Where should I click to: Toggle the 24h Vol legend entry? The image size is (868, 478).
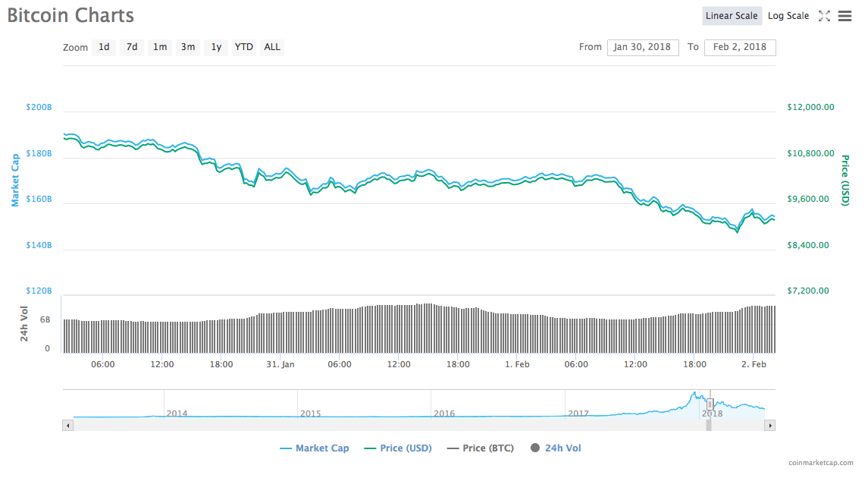[x=556, y=448]
